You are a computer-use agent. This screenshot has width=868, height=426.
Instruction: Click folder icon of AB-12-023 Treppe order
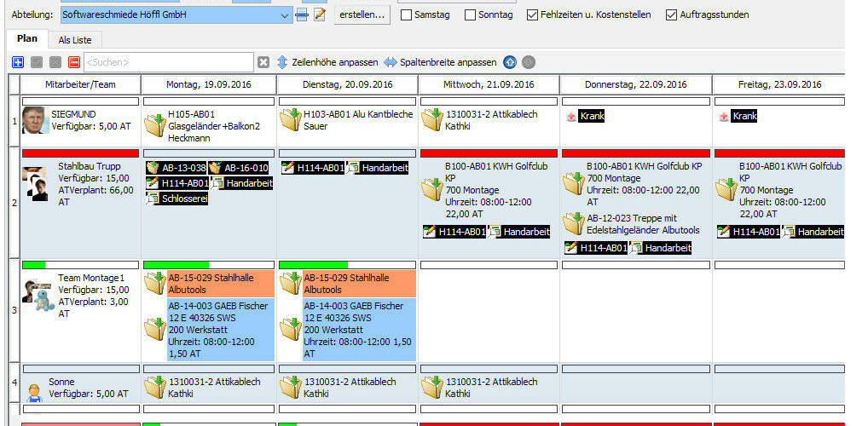click(x=574, y=223)
